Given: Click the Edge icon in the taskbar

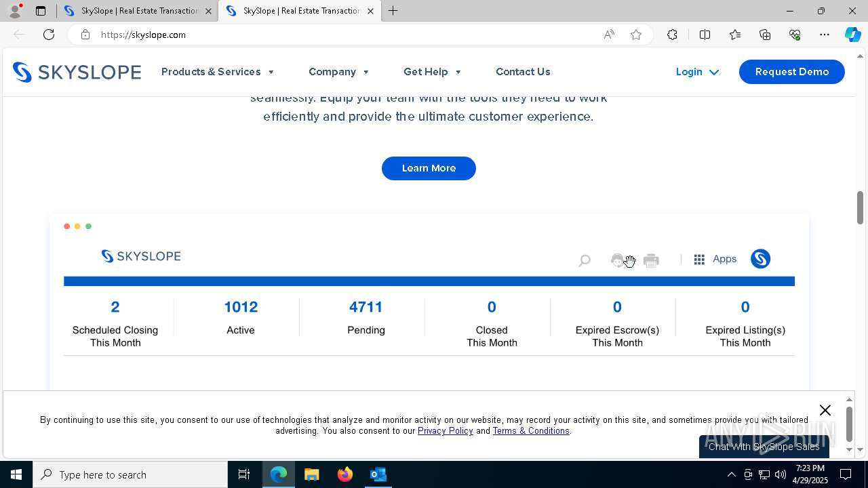Looking at the screenshot, I should point(279,474).
